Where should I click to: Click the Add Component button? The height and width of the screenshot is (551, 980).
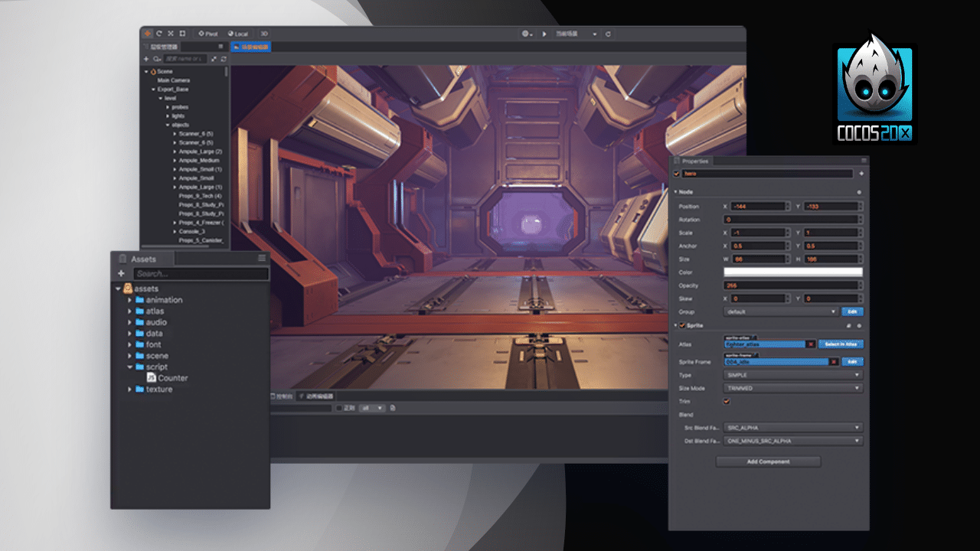[768, 461]
